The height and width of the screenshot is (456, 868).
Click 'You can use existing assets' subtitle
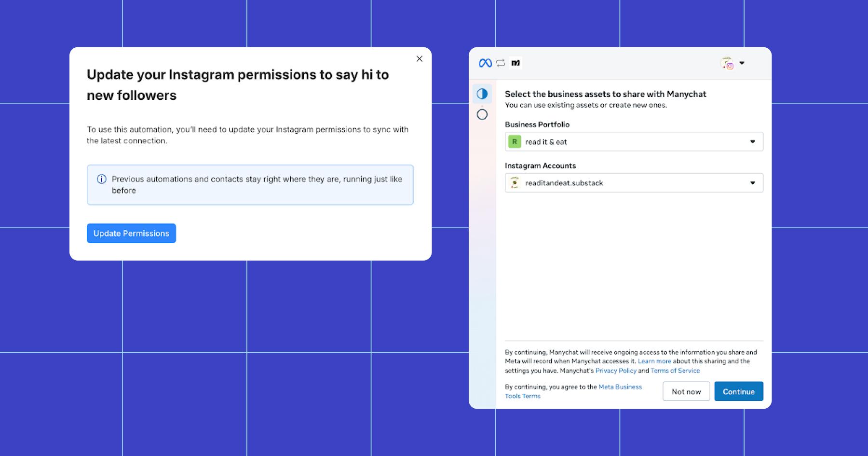(586, 105)
